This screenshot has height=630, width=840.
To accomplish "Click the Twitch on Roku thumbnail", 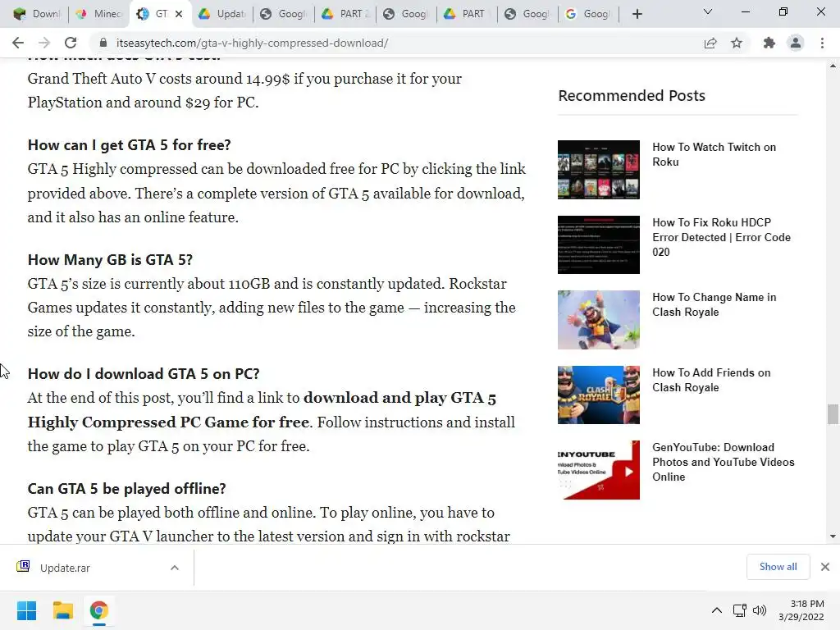I will tap(598, 169).
